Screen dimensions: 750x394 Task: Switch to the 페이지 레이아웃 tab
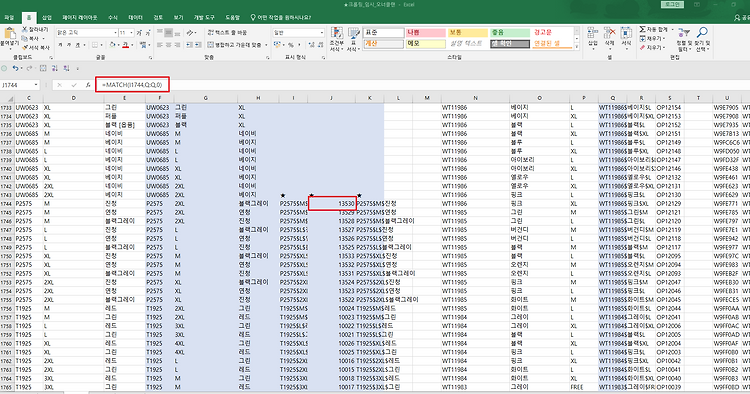click(80, 17)
